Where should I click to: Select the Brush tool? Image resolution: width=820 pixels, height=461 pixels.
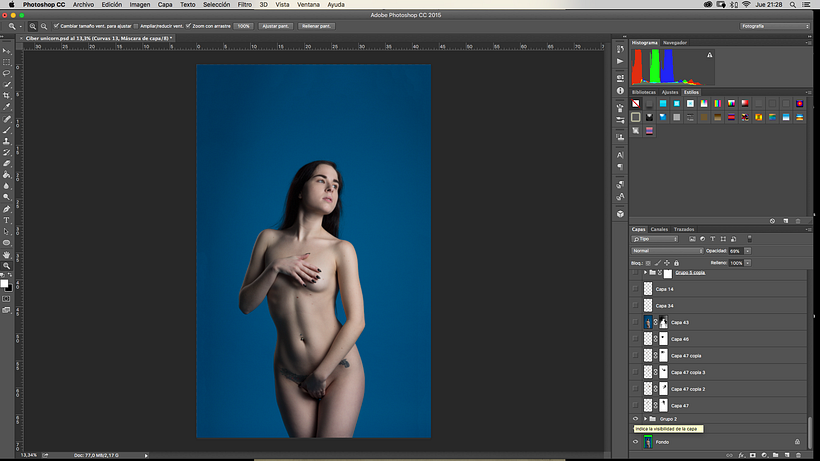[6, 130]
